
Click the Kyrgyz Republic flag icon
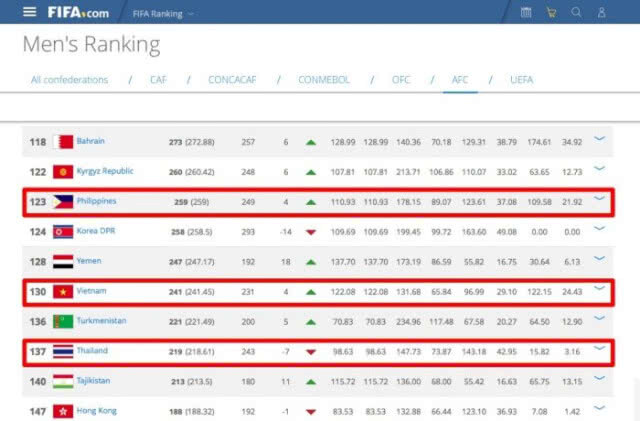tap(63, 172)
